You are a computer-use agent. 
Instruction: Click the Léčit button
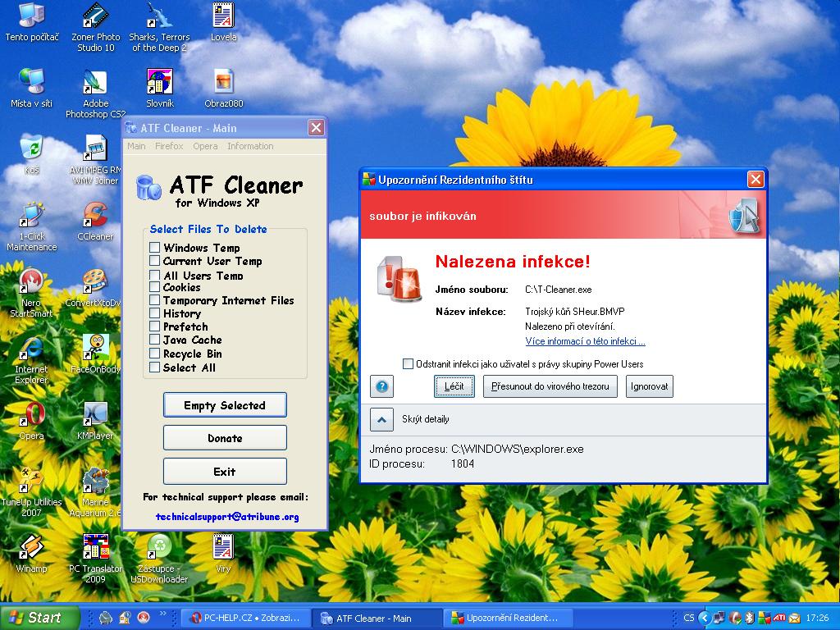(x=454, y=386)
